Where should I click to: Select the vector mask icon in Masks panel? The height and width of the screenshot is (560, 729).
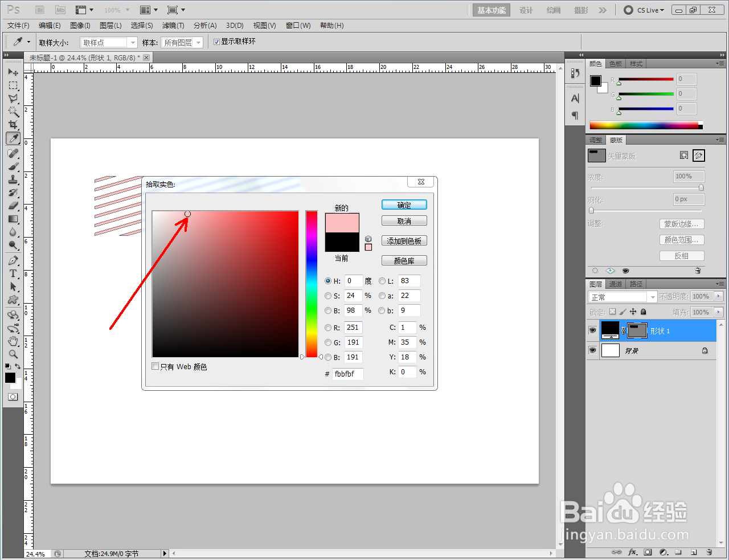[699, 155]
